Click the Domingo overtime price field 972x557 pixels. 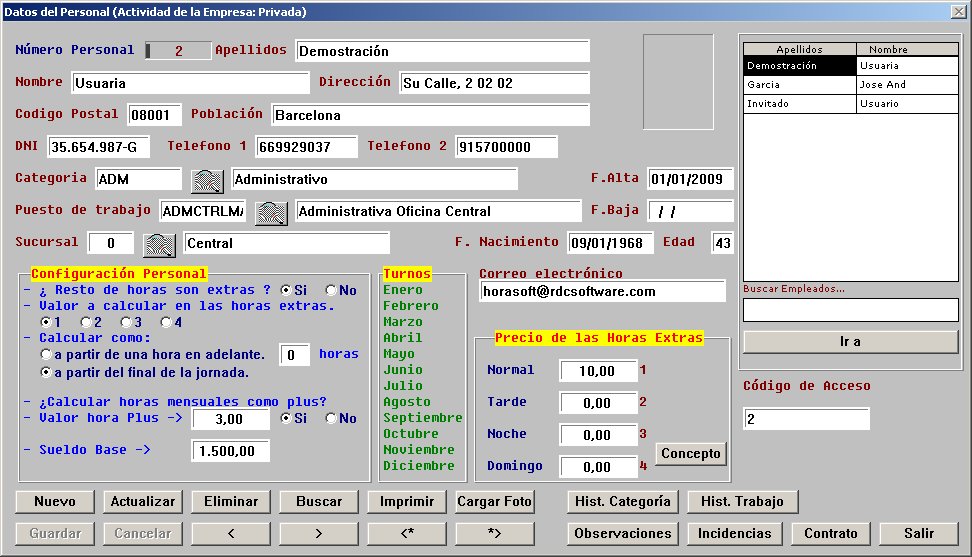[599, 467]
